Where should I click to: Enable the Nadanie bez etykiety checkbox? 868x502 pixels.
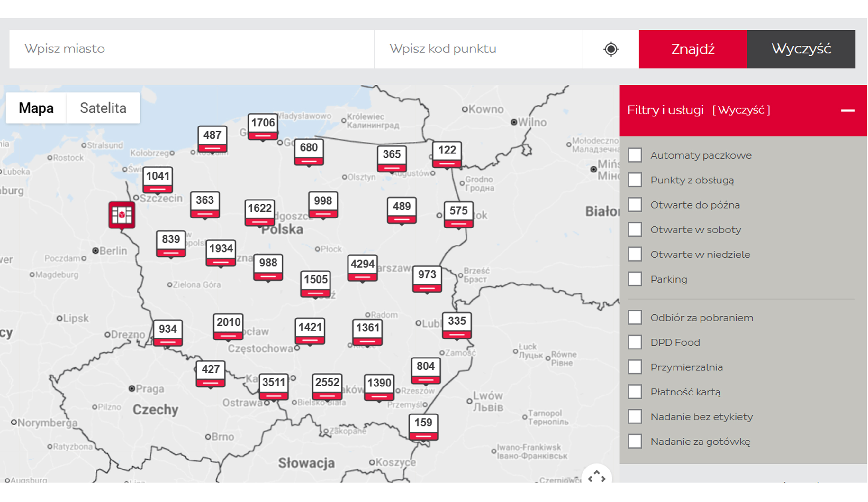coord(635,416)
